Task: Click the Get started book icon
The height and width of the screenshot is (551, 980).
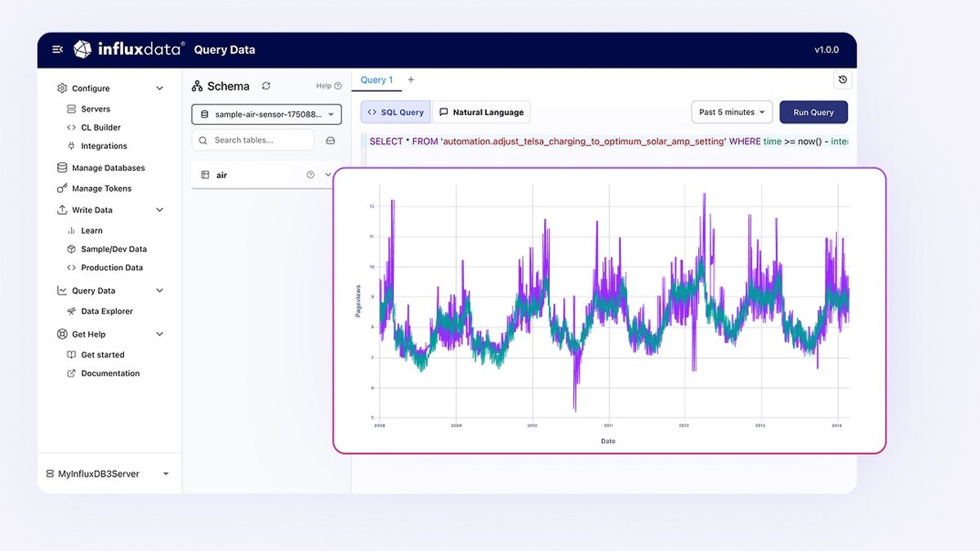Action: (x=72, y=355)
